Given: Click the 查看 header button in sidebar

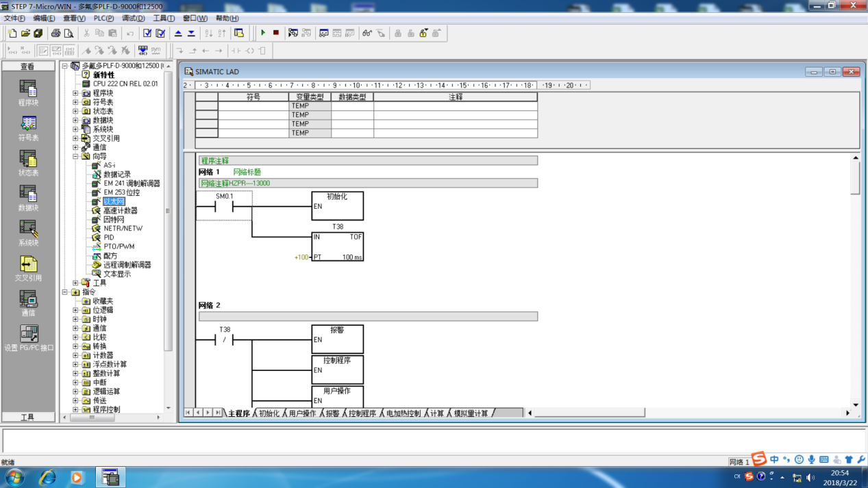Looking at the screenshot, I should [x=27, y=66].
